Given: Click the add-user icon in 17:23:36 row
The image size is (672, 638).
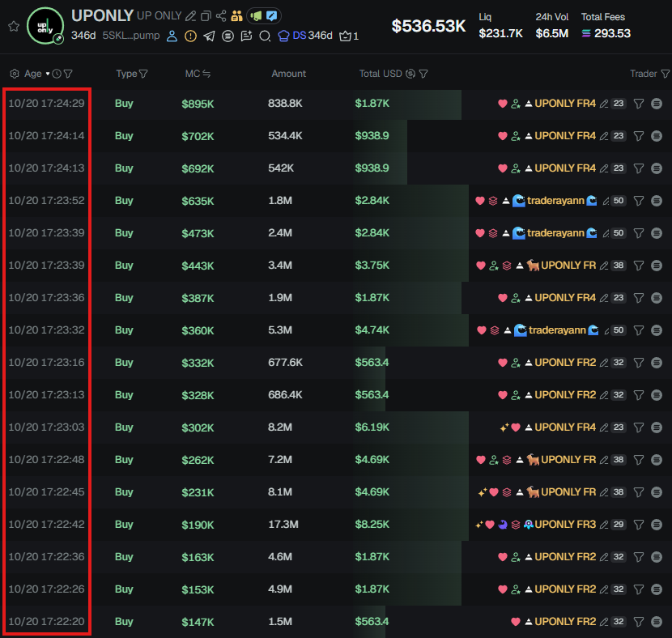Looking at the screenshot, I should click(516, 298).
